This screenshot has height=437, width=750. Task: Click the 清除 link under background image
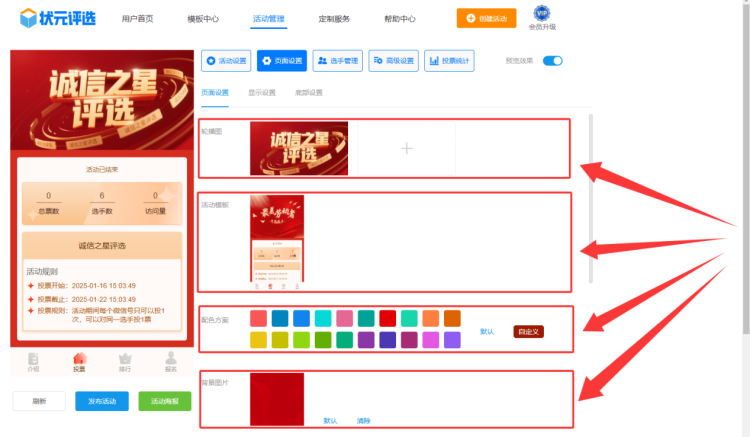363,421
